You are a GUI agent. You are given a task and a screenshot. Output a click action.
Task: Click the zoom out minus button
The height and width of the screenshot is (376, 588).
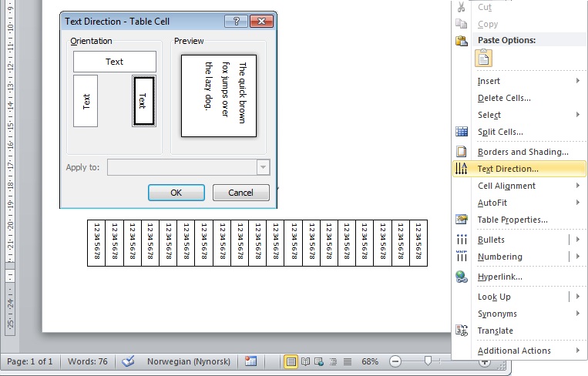395,361
